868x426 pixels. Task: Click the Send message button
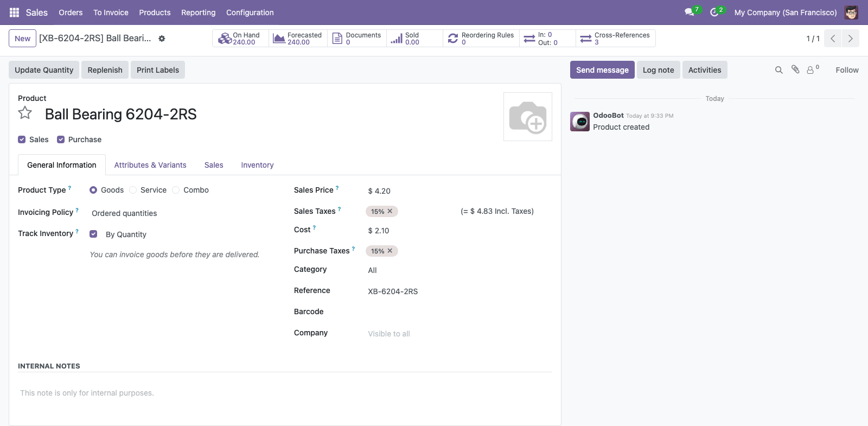(x=602, y=70)
